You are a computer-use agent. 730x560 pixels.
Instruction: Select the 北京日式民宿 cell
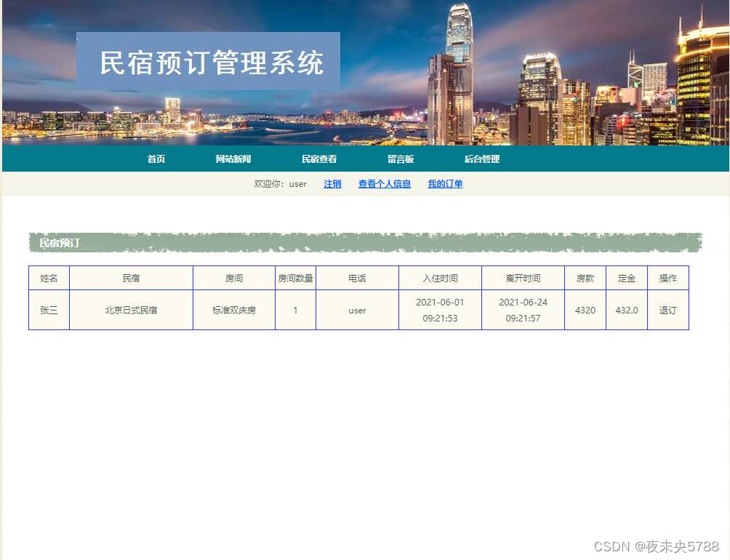(132, 310)
